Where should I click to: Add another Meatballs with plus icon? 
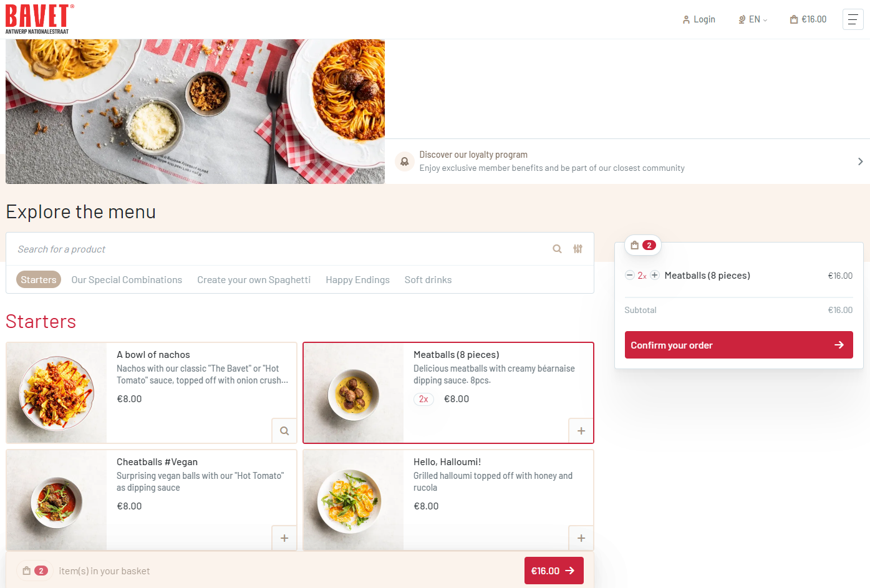(x=581, y=431)
